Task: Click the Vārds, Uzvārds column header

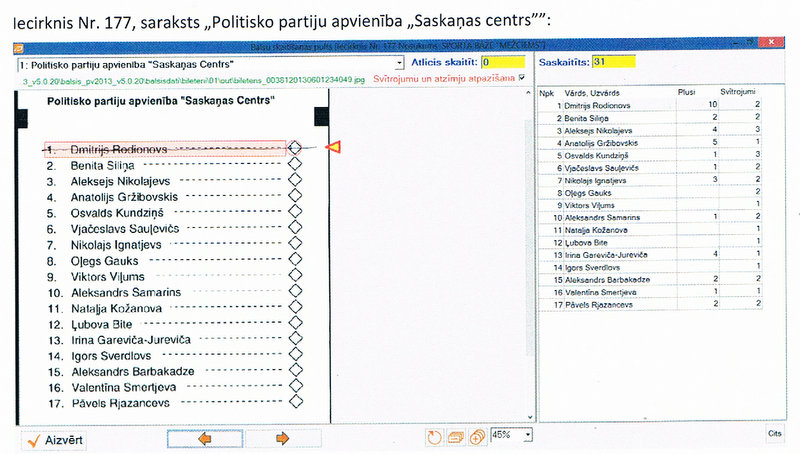Action: coord(592,93)
